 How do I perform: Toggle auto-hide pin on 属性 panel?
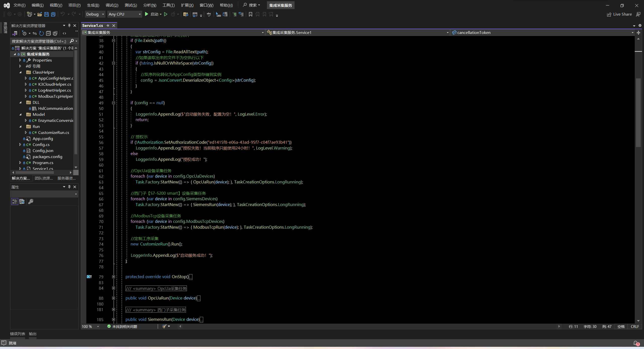(x=69, y=187)
